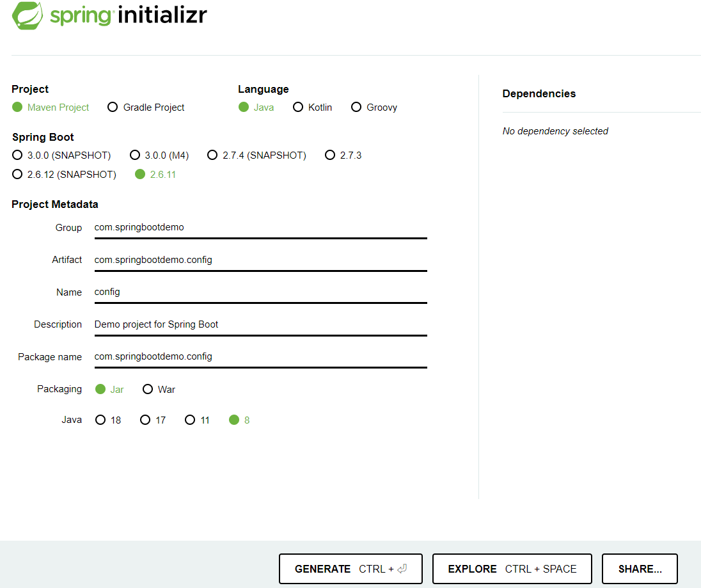Select Spring Boot 2.7.4 (SNAPSHOT)

pyautogui.click(x=212, y=155)
